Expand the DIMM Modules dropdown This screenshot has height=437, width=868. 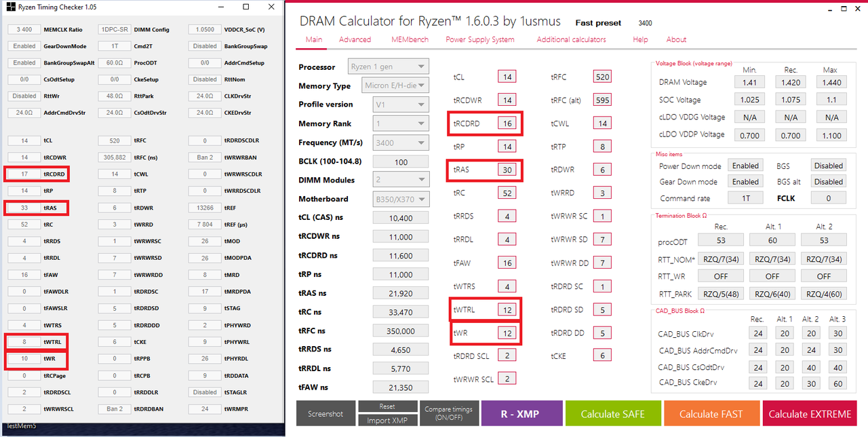(x=400, y=180)
